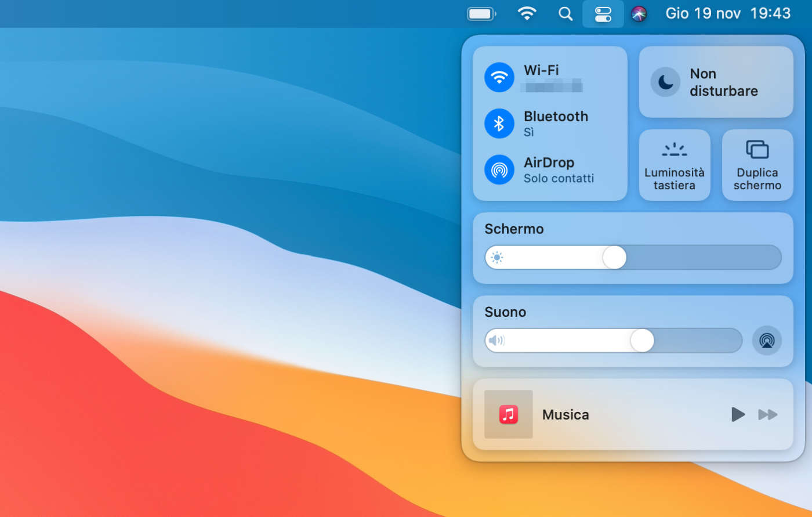
Task: Click the Music app artwork icon
Action: point(509,414)
